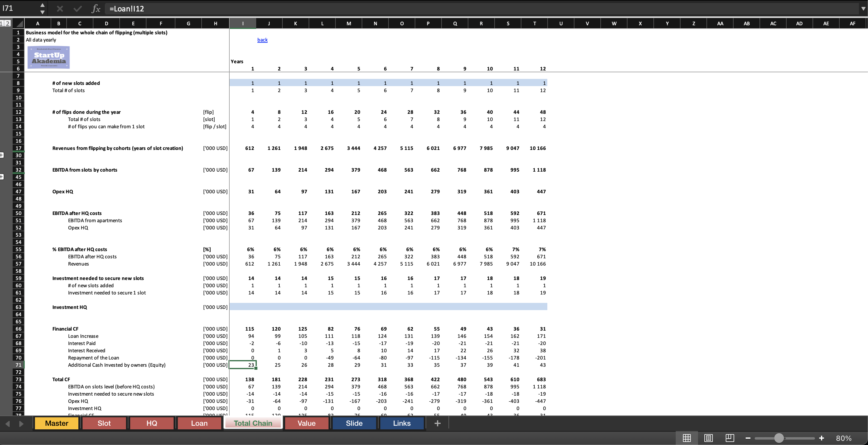Click 'Loan Increase' value 171 in column T
Screen dimensions: 868x445
point(541,336)
